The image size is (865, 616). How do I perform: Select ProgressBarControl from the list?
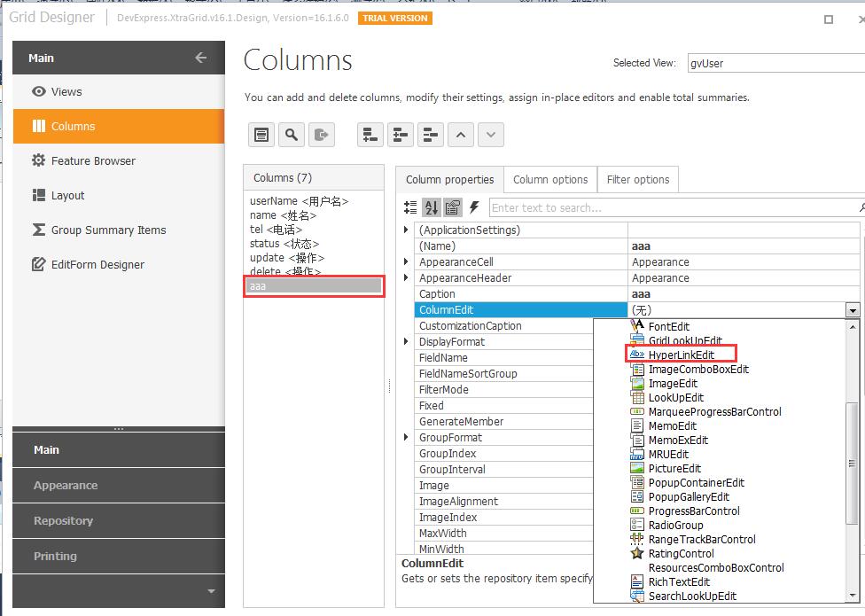pos(693,511)
